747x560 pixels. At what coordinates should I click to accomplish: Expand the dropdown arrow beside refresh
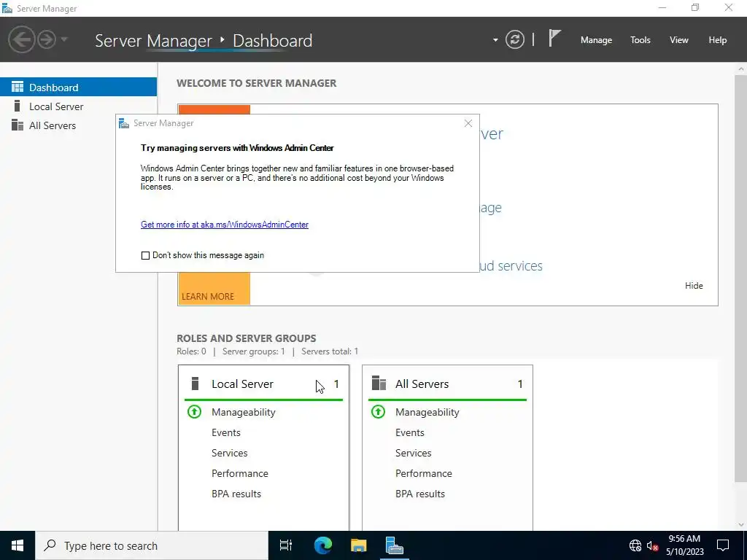[495, 40]
